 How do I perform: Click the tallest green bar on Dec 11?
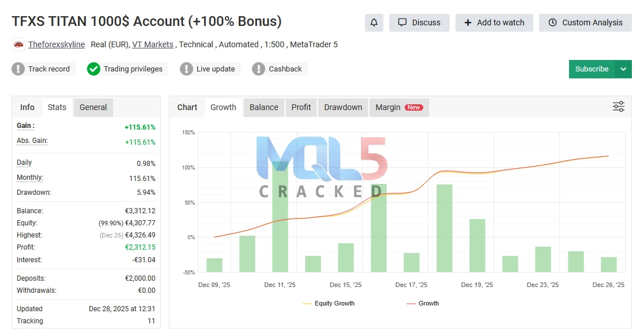(280, 219)
